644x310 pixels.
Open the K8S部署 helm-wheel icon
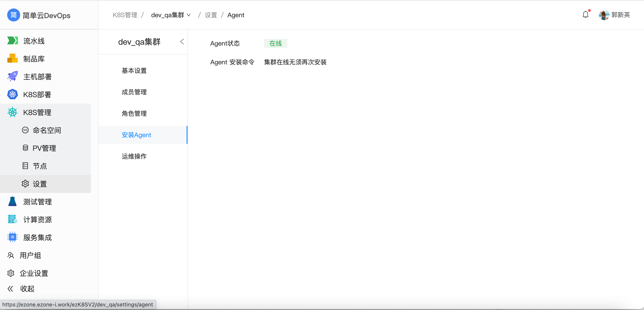pyautogui.click(x=12, y=94)
